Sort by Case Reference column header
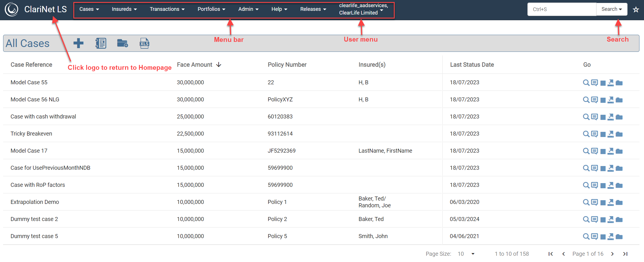The width and height of the screenshot is (644, 262). click(31, 65)
